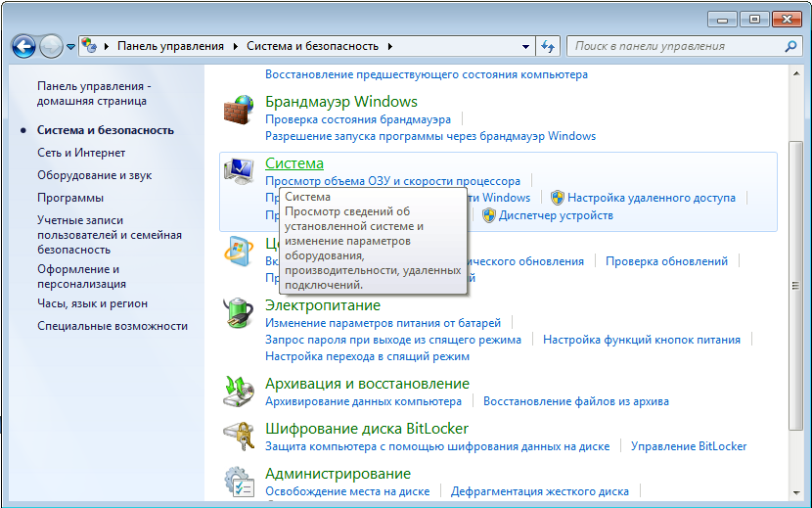This screenshot has height=508, width=812.
Task: Open Оборудование и звук category
Action: (94, 175)
